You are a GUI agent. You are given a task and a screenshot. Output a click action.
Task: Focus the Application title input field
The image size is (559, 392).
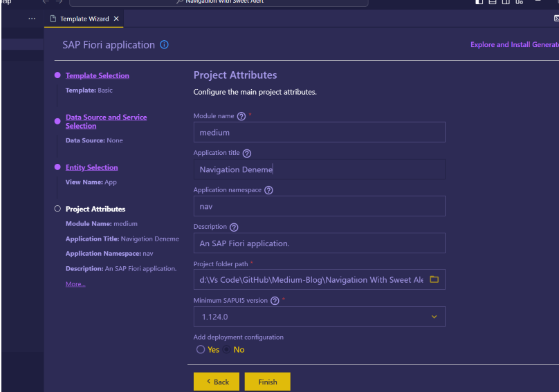319,169
